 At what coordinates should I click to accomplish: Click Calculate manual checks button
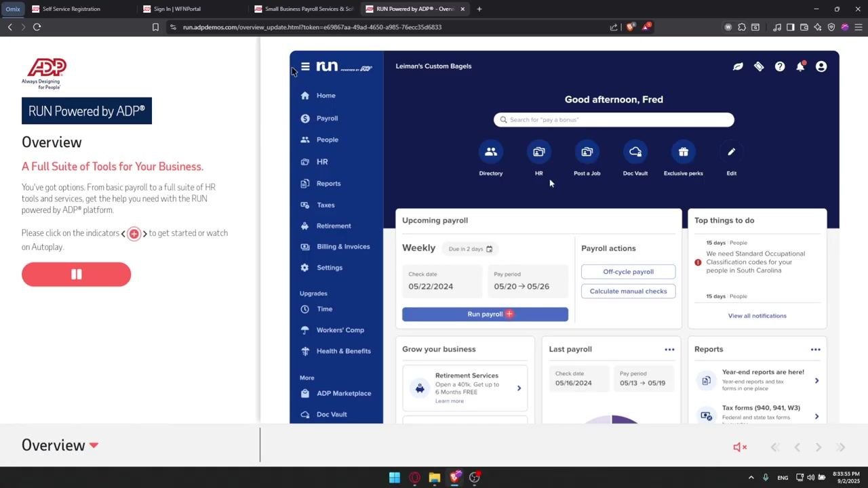pyautogui.click(x=628, y=291)
